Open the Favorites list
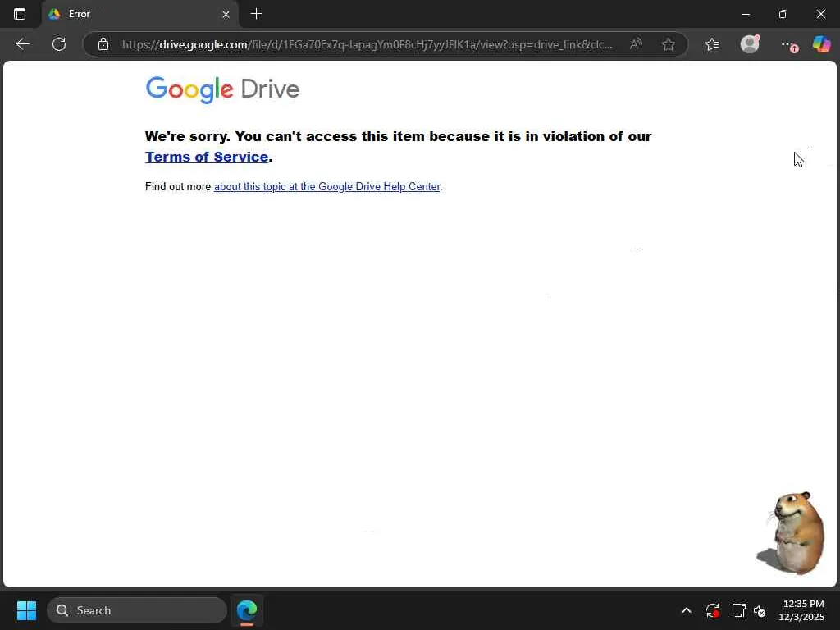The image size is (840, 630). [x=712, y=44]
